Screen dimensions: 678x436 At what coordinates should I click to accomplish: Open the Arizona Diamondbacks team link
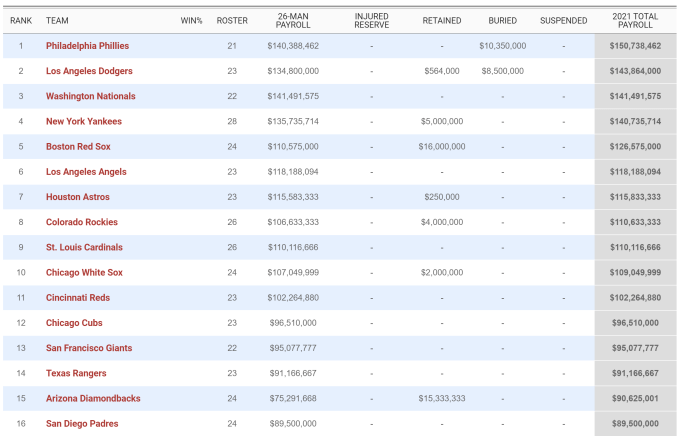tap(93, 398)
